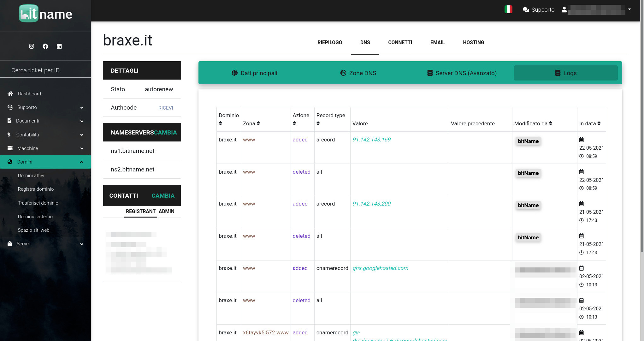The height and width of the screenshot is (341, 644).
Task: Open Domini attivi in sidebar
Action: point(31,176)
